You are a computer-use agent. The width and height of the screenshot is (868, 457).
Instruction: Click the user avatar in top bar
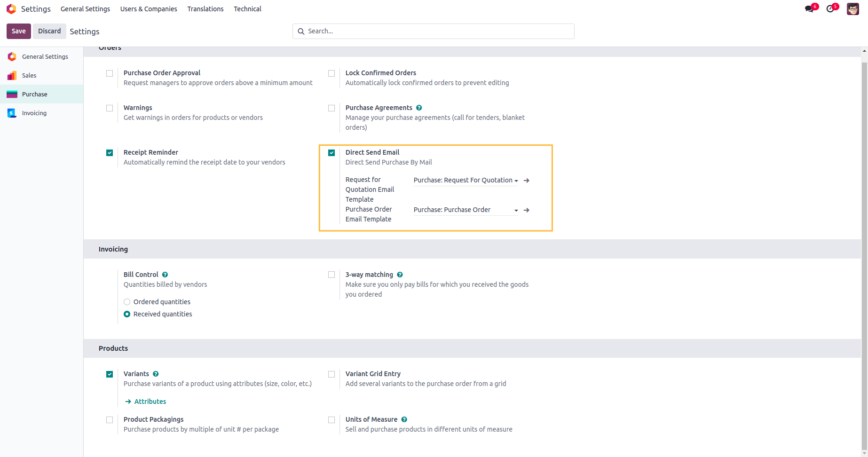pyautogui.click(x=852, y=9)
